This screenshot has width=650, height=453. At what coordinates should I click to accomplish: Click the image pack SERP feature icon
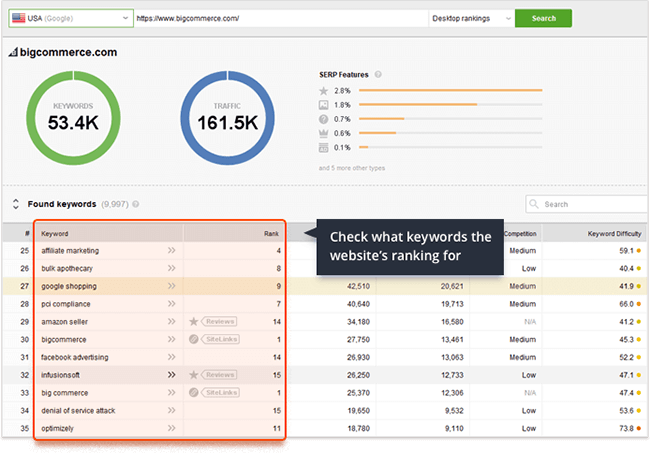pos(323,105)
